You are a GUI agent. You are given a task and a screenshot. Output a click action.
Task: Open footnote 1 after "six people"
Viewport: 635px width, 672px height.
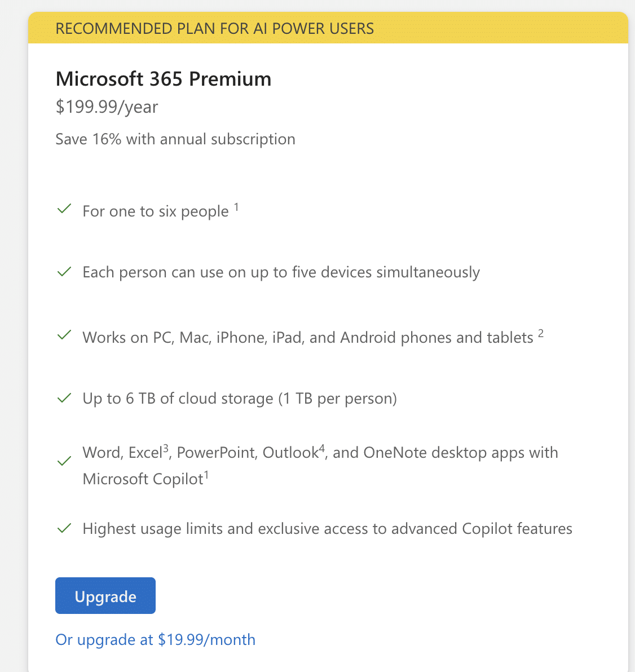(237, 207)
